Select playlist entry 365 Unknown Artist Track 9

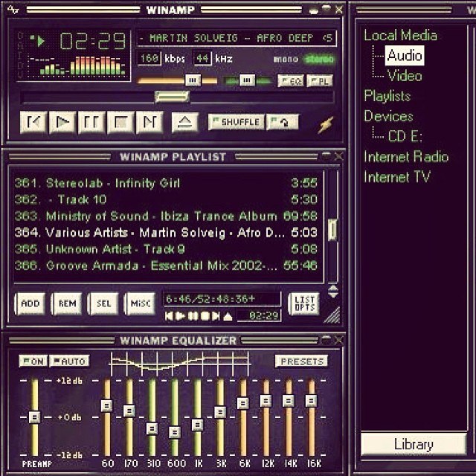(166, 249)
